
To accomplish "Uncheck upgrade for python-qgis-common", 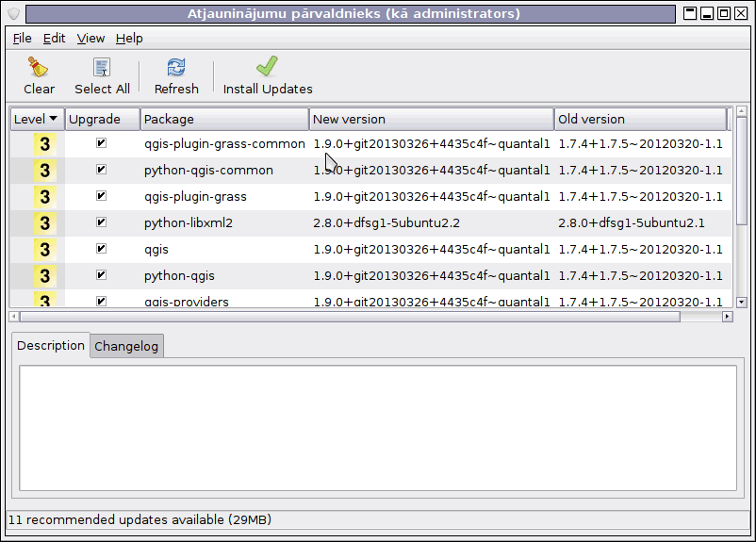I will tap(101, 170).
